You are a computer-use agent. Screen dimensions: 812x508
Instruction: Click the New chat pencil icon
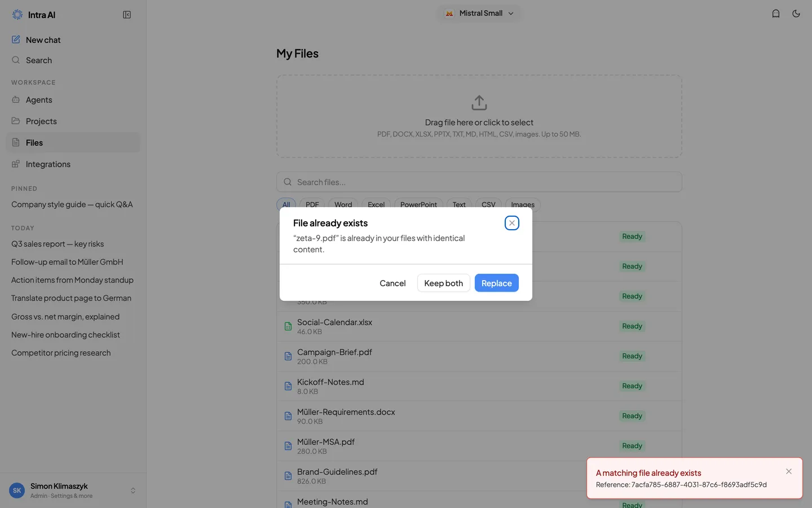(x=16, y=40)
